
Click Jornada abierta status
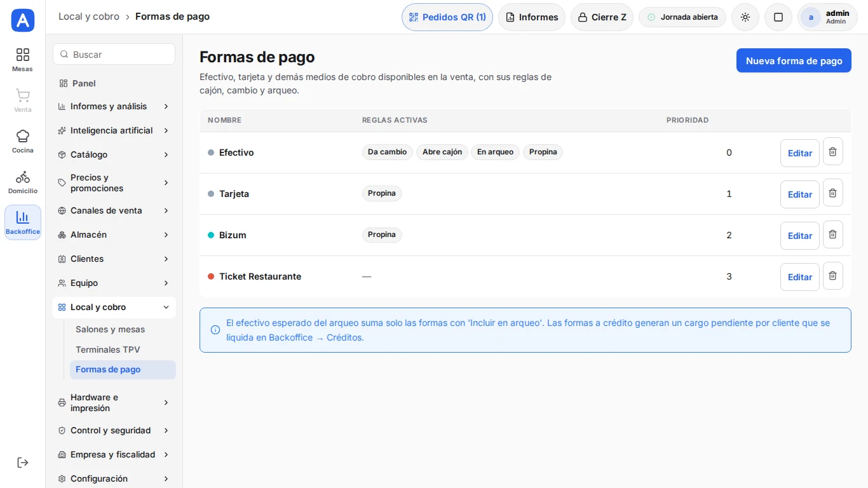click(682, 17)
